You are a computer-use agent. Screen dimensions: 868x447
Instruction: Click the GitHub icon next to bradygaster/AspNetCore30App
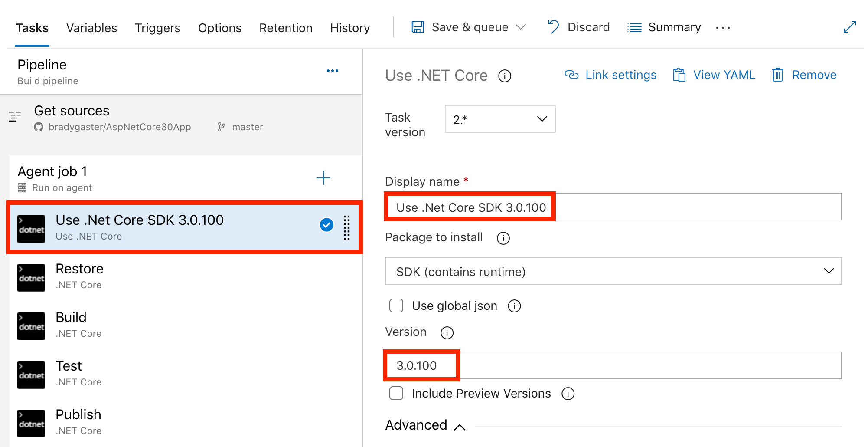pos(38,127)
